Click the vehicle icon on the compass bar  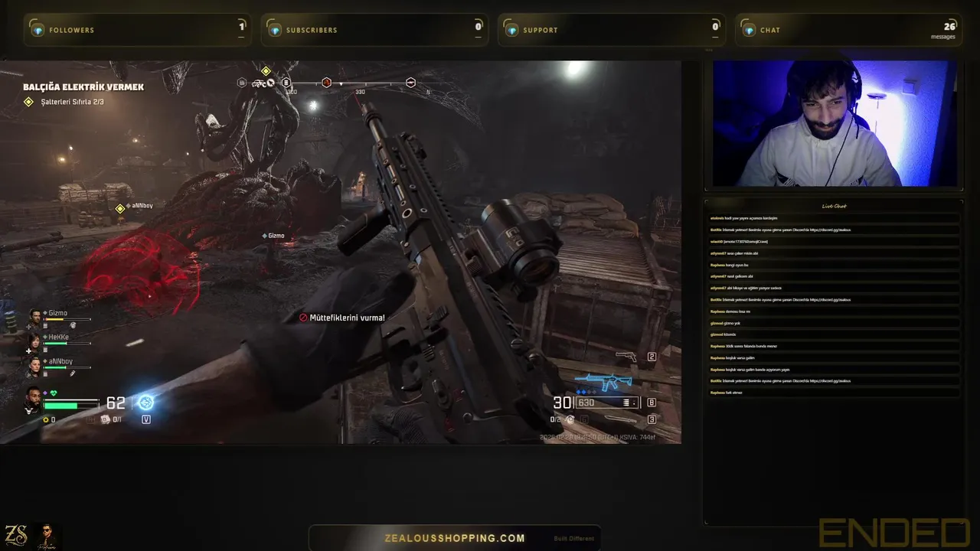point(260,83)
